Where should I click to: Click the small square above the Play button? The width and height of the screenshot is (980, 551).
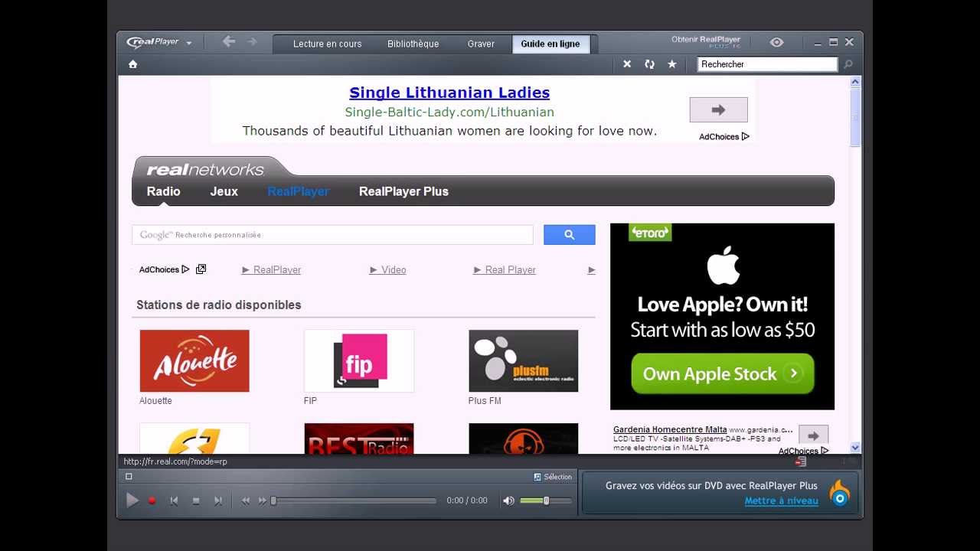point(129,476)
